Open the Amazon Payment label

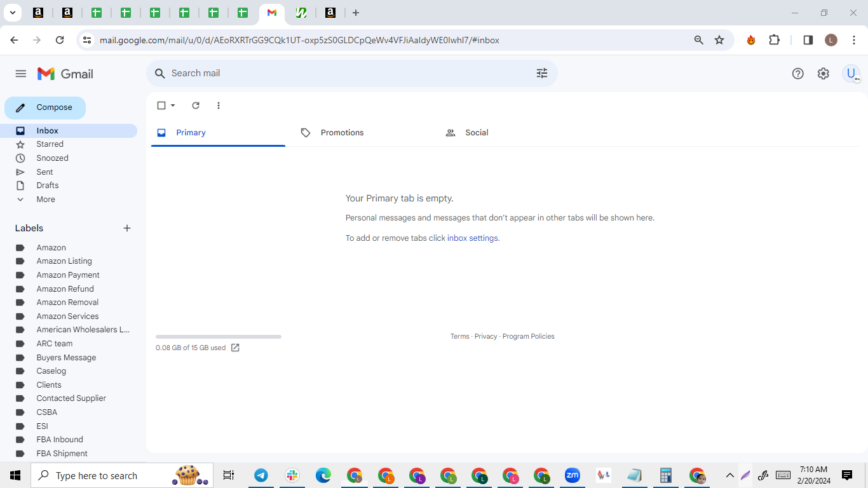click(x=69, y=275)
